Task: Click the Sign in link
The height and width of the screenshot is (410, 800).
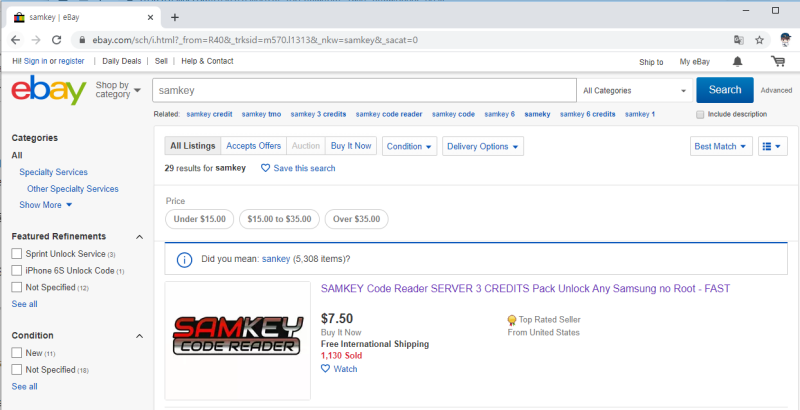Action: 36,61
